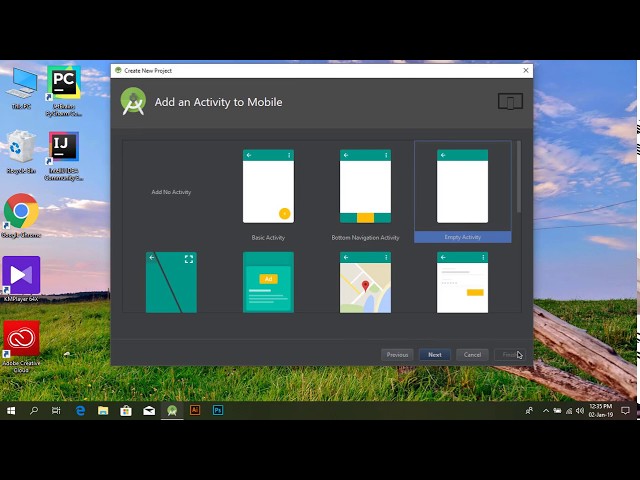The image size is (640, 480).
Task: Open the People icon in system tray
Action: click(529, 411)
